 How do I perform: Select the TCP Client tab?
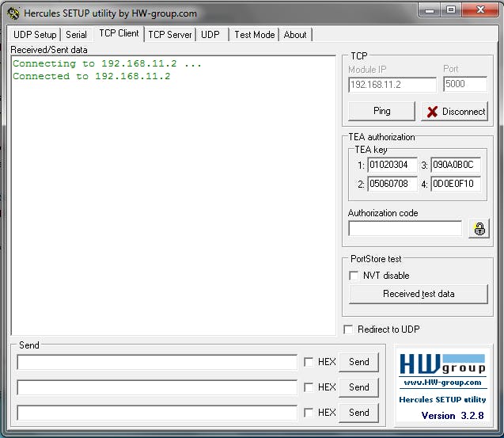119,33
